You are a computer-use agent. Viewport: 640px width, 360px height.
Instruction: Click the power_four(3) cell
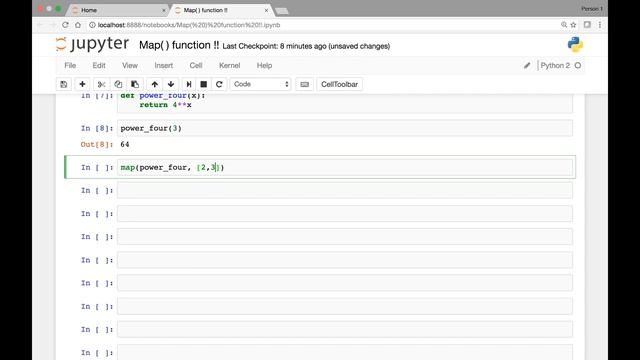tap(345, 128)
